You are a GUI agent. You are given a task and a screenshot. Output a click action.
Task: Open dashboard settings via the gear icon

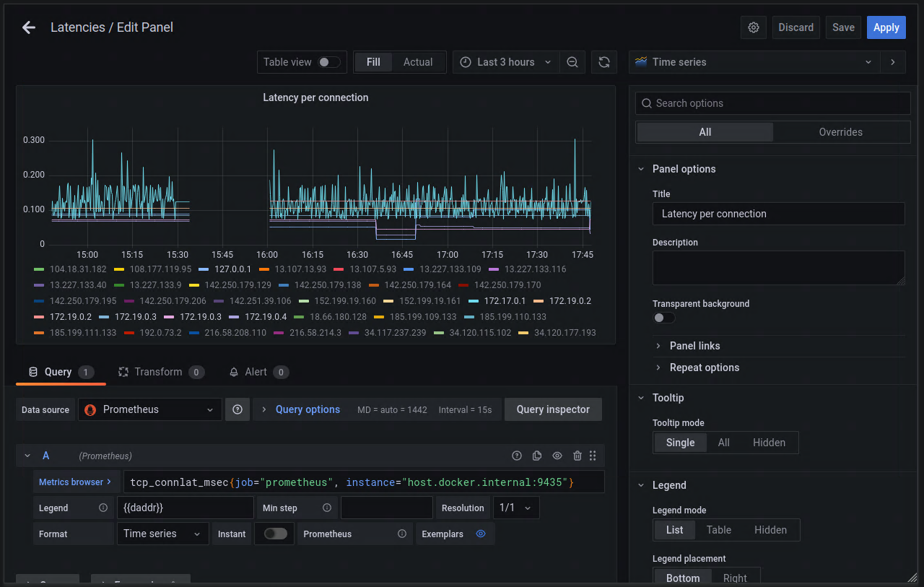[x=754, y=27]
